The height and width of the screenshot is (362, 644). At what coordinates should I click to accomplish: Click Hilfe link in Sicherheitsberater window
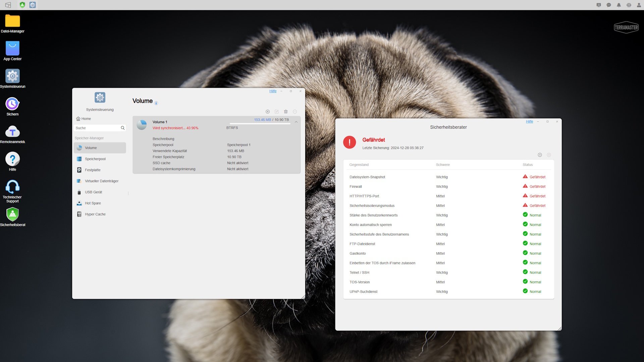(x=529, y=122)
